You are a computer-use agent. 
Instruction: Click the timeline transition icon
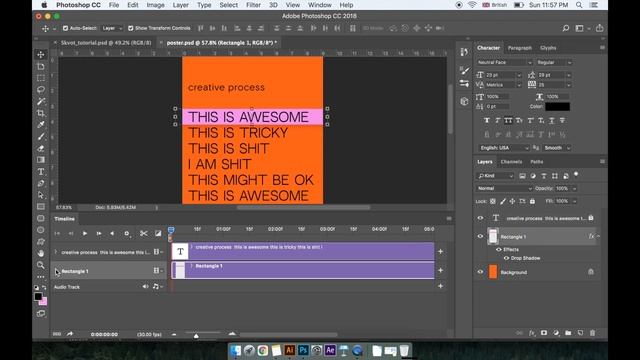pyautogui.click(x=158, y=233)
